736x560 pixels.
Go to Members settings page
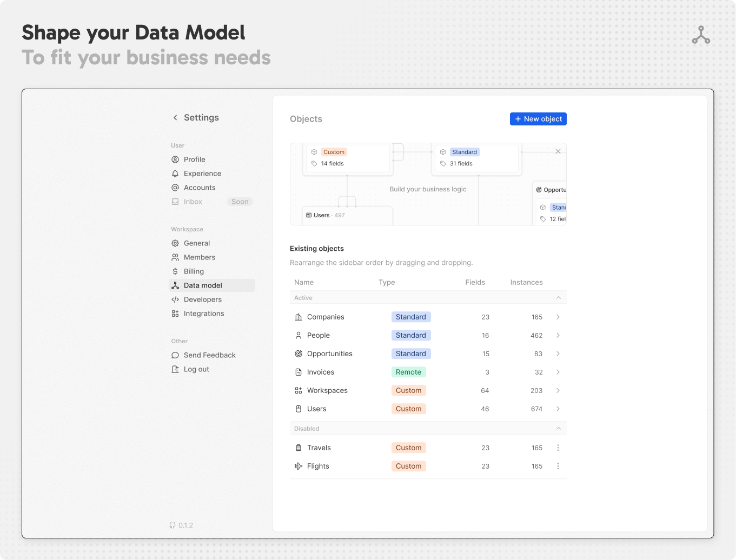pos(199,257)
